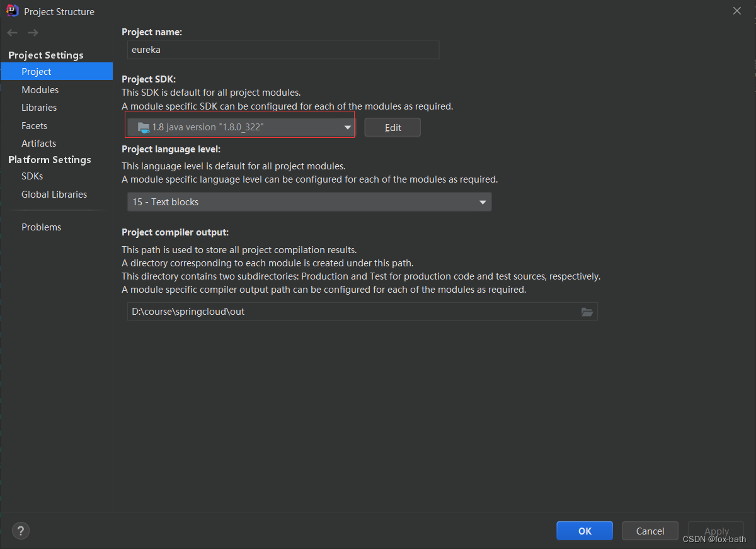Screen dimensions: 756x549
Task: Click the forward navigation arrow
Action: click(33, 33)
